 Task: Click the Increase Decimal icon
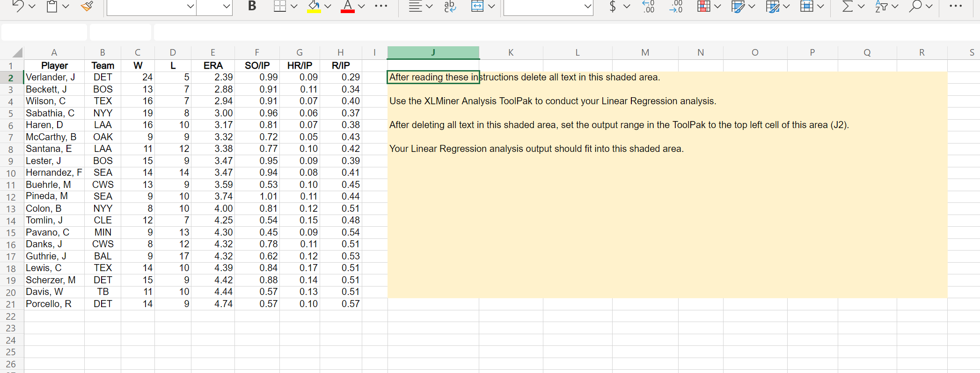pyautogui.click(x=648, y=6)
